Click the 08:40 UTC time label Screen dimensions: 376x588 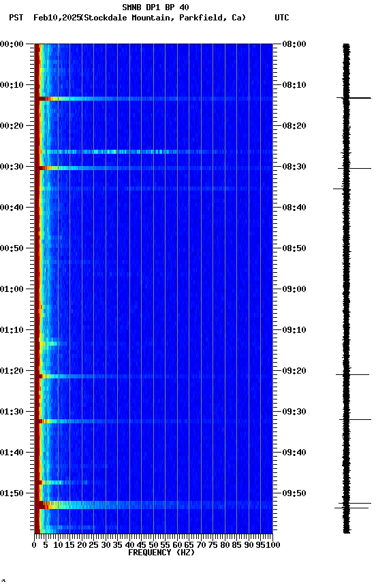294,208
